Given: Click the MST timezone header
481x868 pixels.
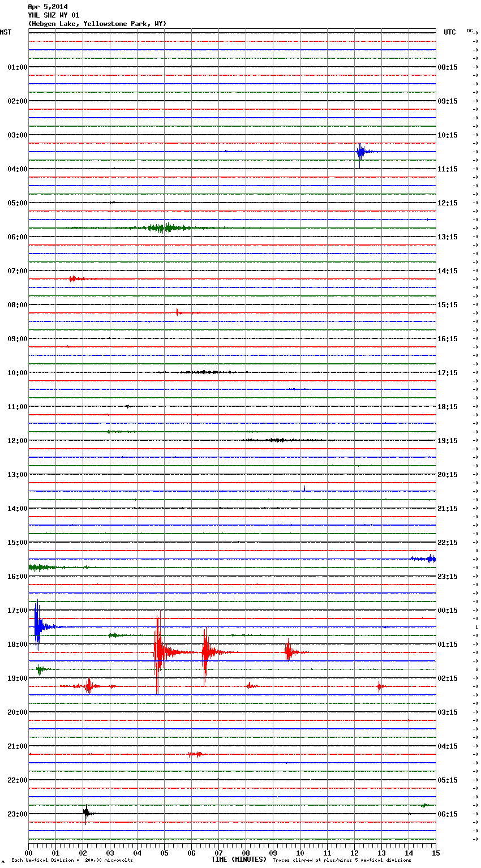Looking at the screenshot, I should pyautogui.click(x=6, y=32).
